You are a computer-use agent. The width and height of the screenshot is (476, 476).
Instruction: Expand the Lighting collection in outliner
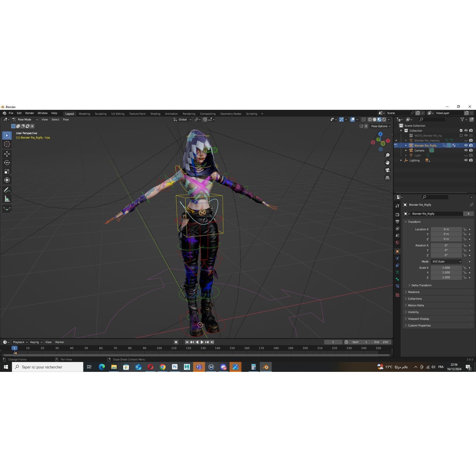pos(401,160)
